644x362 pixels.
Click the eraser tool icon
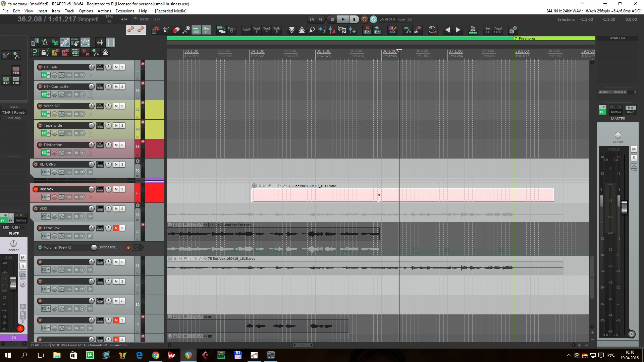pos(176,30)
